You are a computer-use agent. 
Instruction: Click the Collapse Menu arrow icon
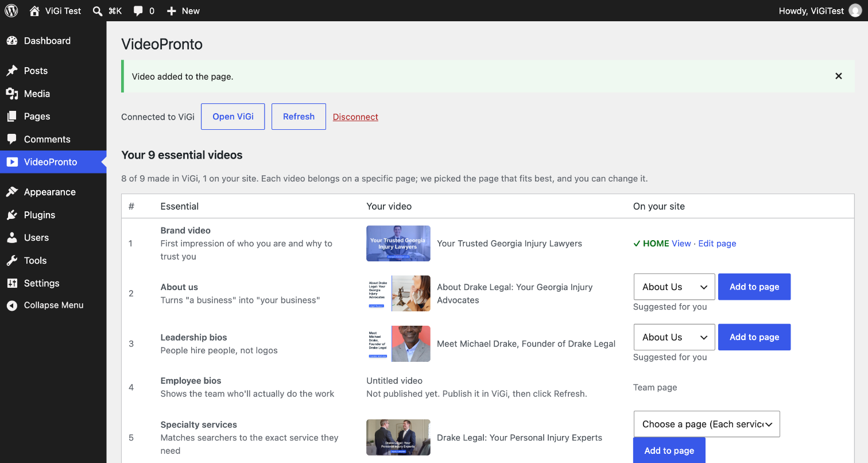12,305
